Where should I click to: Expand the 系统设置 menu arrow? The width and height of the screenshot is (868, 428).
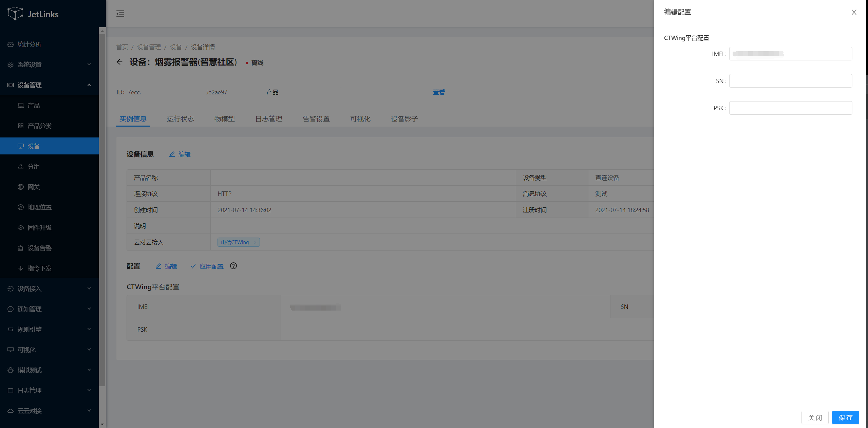(x=89, y=64)
